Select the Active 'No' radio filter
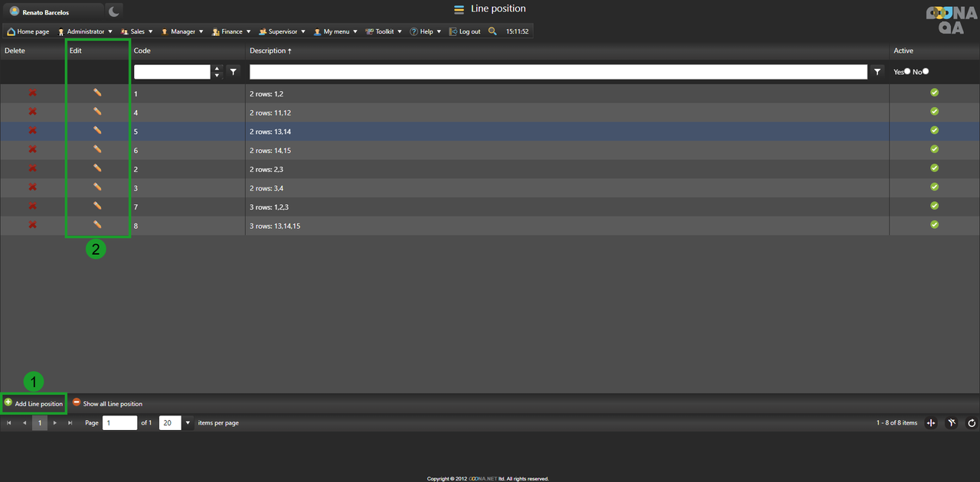This screenshot has height=482, width=980. (926, 71)
